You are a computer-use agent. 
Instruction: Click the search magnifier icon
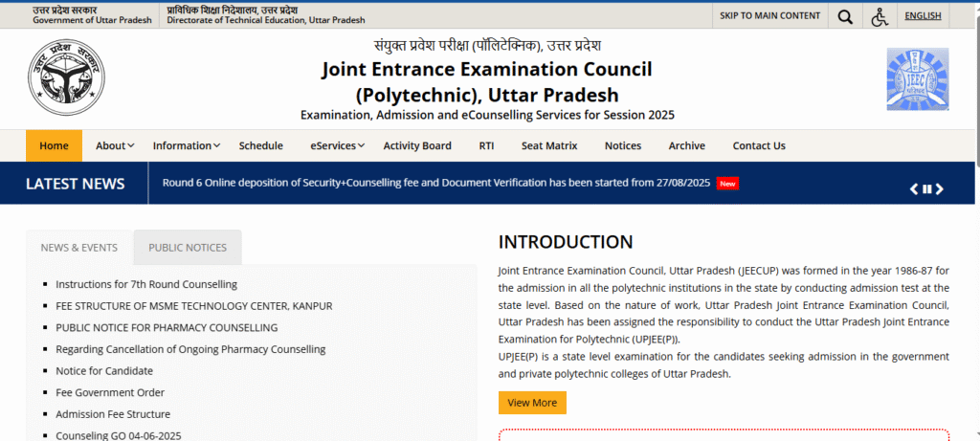coord(844,16)
